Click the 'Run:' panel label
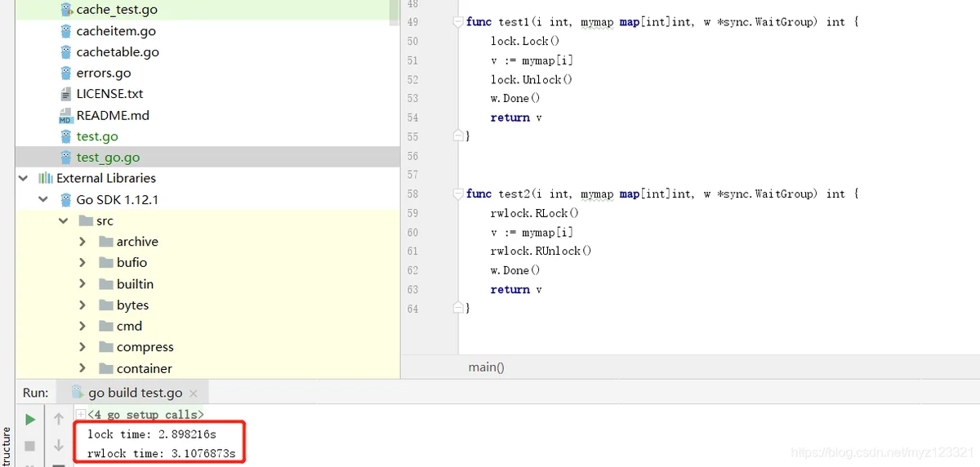 pyautogui.click(x=35, y=393)
